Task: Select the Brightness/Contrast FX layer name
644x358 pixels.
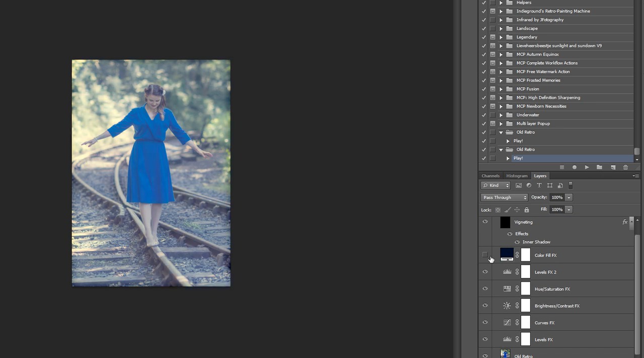Action: tap(557, 306)
